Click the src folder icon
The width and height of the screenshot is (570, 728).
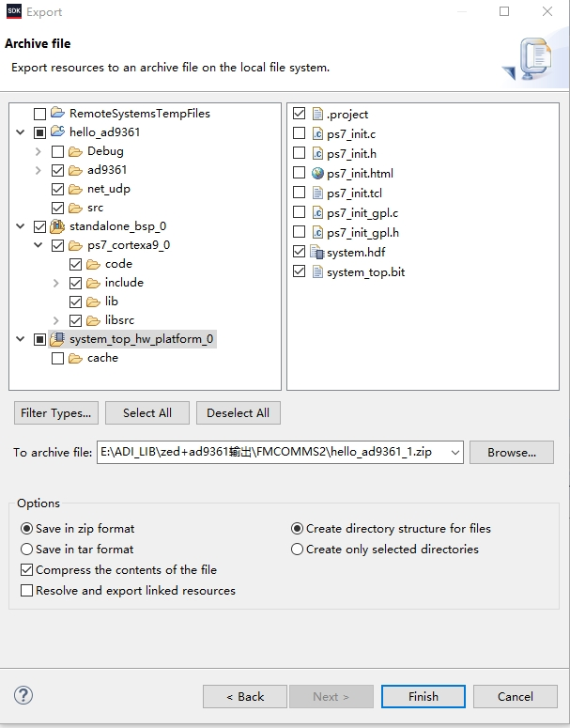[76, 208]
